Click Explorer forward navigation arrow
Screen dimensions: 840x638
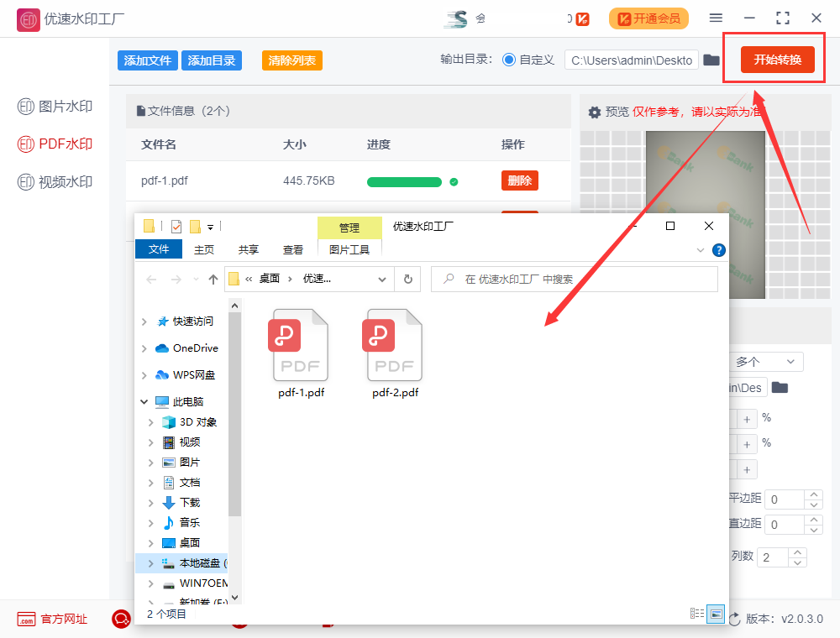point(176,280)
